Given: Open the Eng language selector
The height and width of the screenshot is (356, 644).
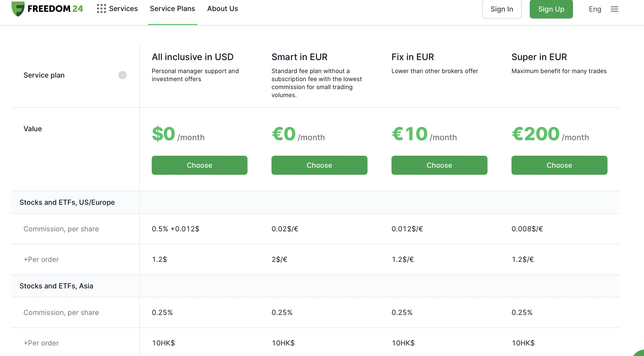Looking at the screenshot, I should point(595,9).
